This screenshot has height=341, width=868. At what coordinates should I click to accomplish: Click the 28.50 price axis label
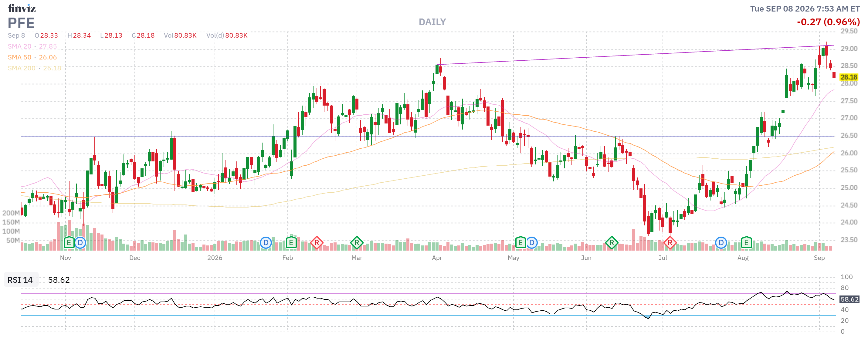[x=849, y=66]
